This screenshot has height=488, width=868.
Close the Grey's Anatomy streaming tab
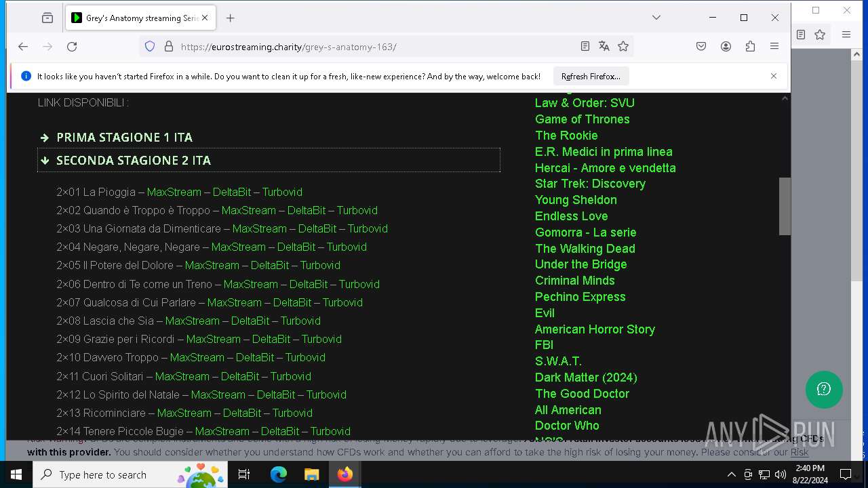click(205, 18)
